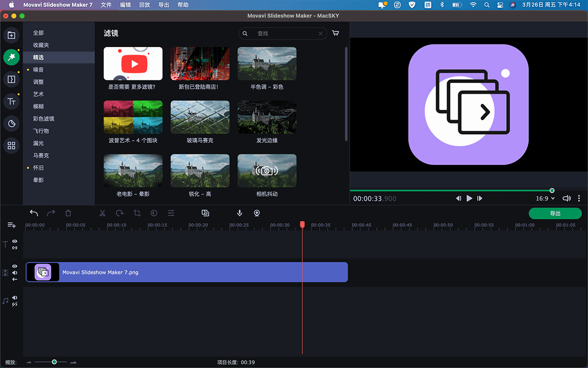
Task: Select the crop tool in timeline toolbar
Action: [137, 213]
